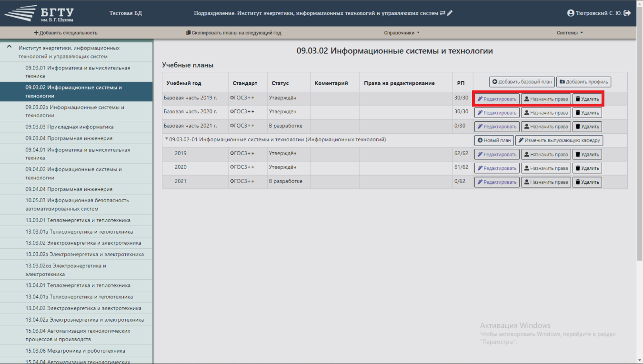The height and width of the screenshot is (364, 643).
Task: Select 13.04.02з Электроэнергетика и электротехника
Action: coord(76,320)
